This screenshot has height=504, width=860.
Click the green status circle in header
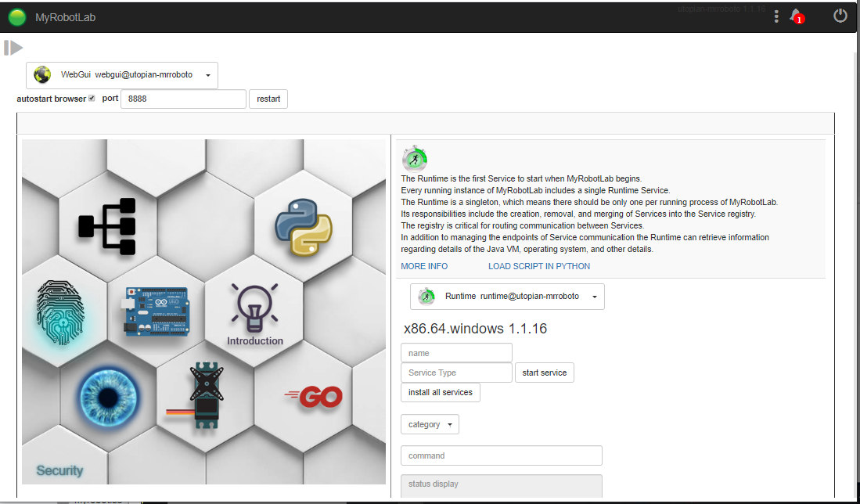coord(17,17)
